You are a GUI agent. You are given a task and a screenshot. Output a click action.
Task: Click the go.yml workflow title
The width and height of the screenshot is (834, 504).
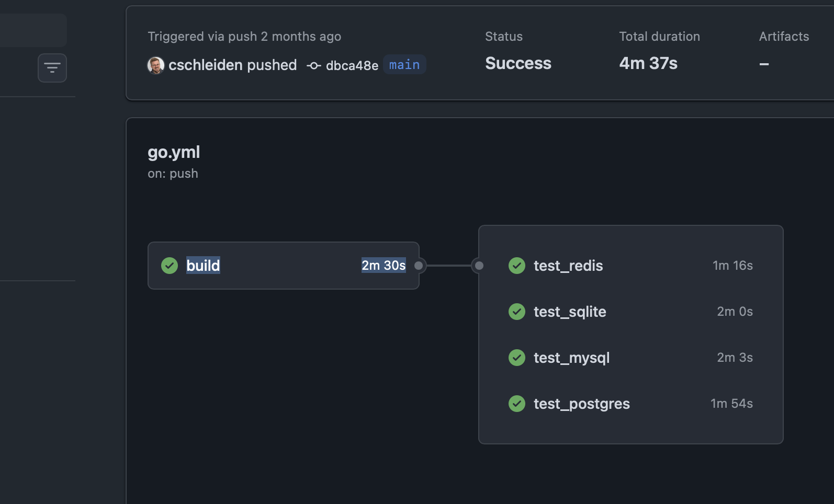pyautogui.click(x=174, y=152)
